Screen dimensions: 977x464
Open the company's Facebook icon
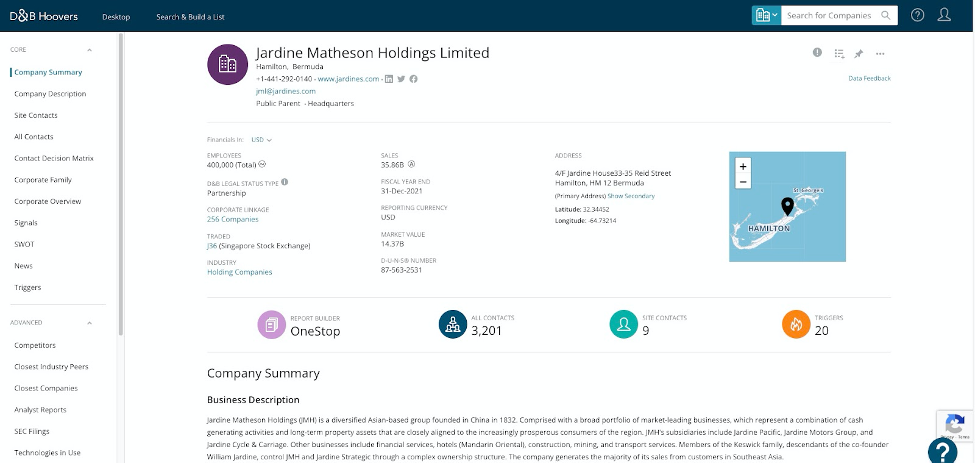point(413,79)
